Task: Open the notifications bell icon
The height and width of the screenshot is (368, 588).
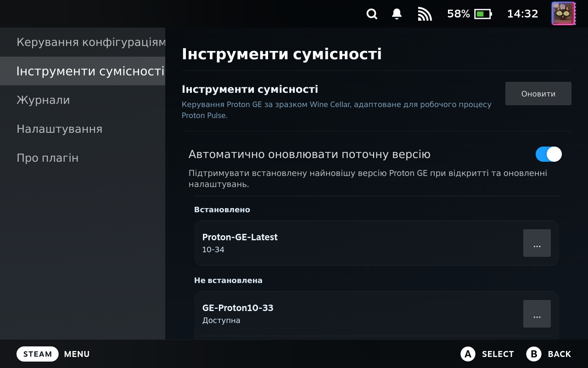Action: (397, 14)
